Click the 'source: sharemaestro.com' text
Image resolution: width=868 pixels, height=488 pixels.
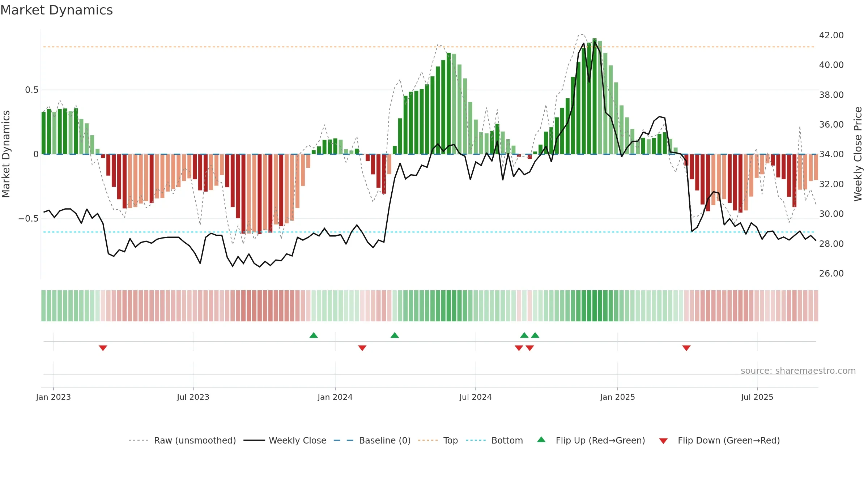[798, 371]
